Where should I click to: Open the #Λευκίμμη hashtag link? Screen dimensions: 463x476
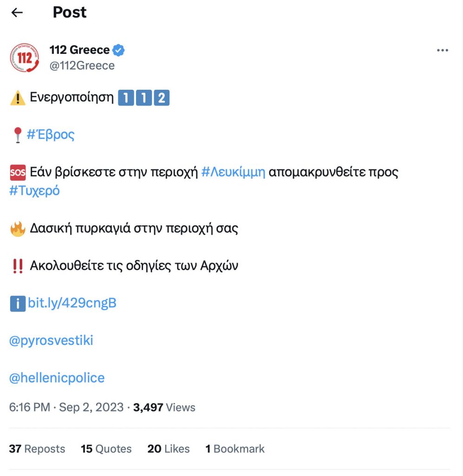pos(233,172)
